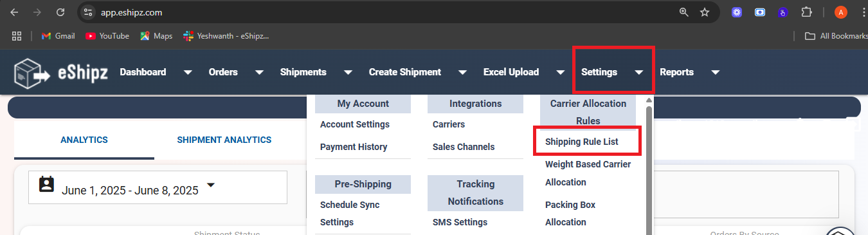Viewport: 868px width, 235px height.
Task: Click the scroll up arrow in the settings menu
Action: [649, 100]
